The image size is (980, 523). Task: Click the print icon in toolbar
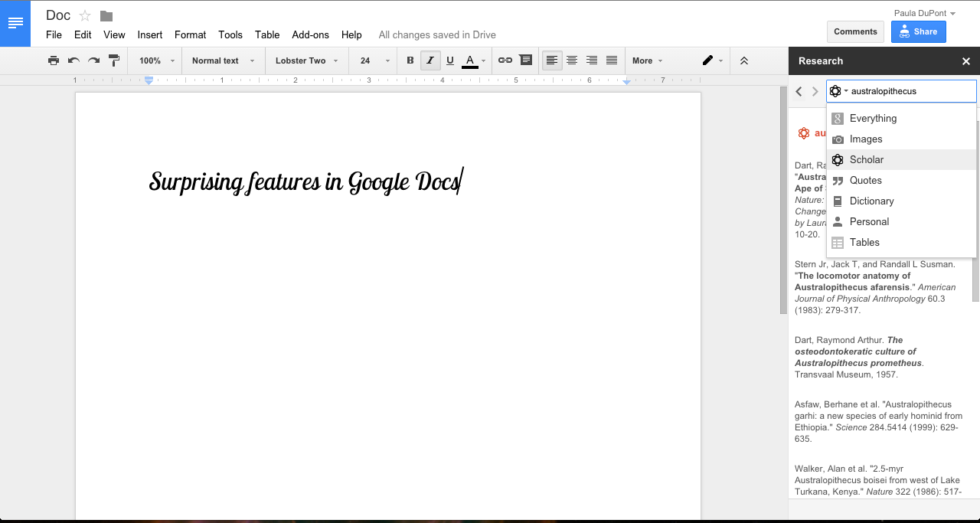[x=54, y=60]
